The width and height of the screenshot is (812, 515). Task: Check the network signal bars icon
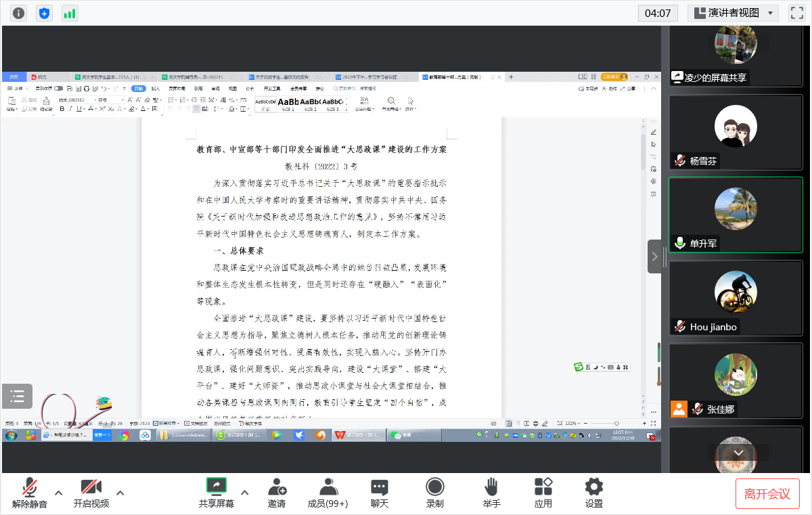click(x=69, y=13)
